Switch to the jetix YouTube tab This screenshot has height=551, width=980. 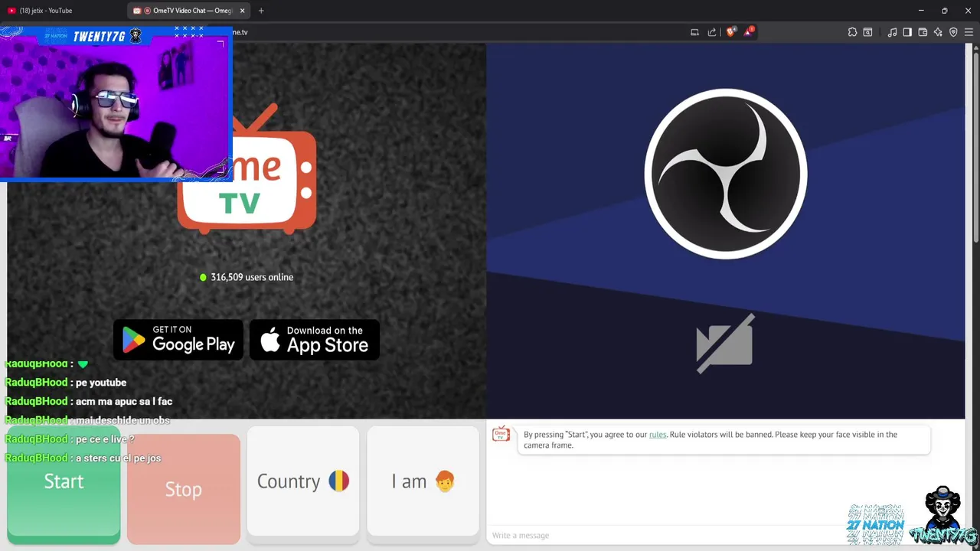coord(63,11)
